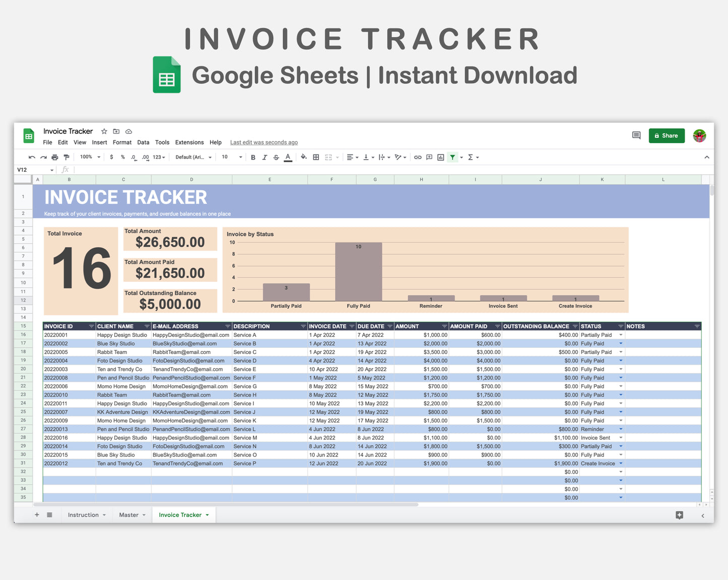Open the borders tool
Viewport: 728px width, 580px height.
click(x=316, y=158)
